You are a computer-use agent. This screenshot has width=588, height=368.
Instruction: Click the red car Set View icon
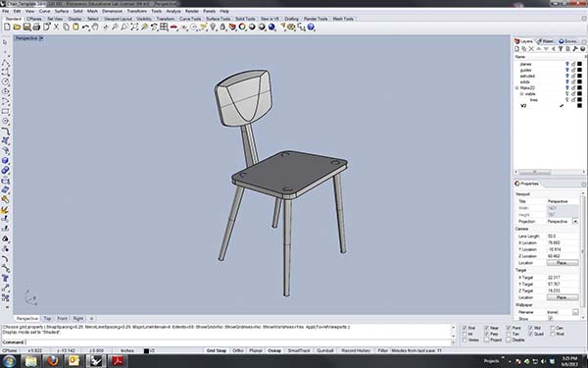click(x=173, y=27)
